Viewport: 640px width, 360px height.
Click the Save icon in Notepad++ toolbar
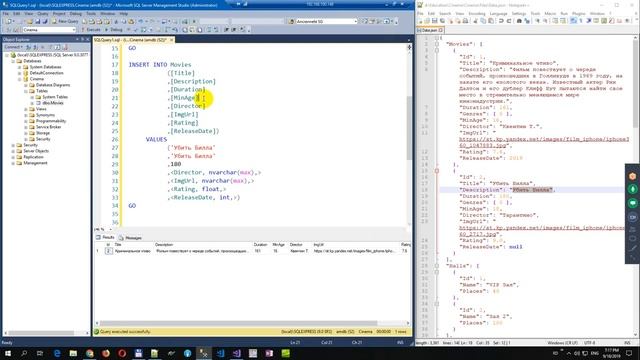click(434, 21)
